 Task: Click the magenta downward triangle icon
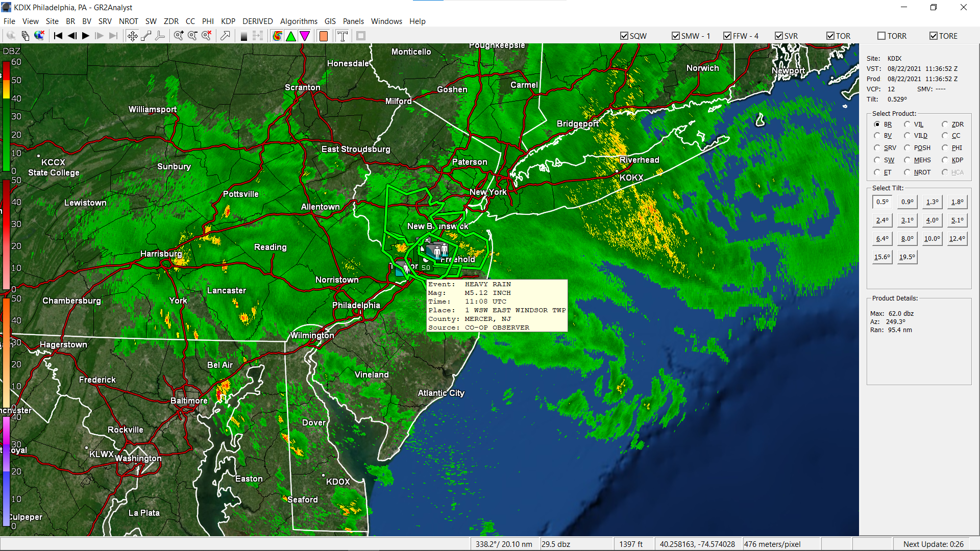coord(305,36)
